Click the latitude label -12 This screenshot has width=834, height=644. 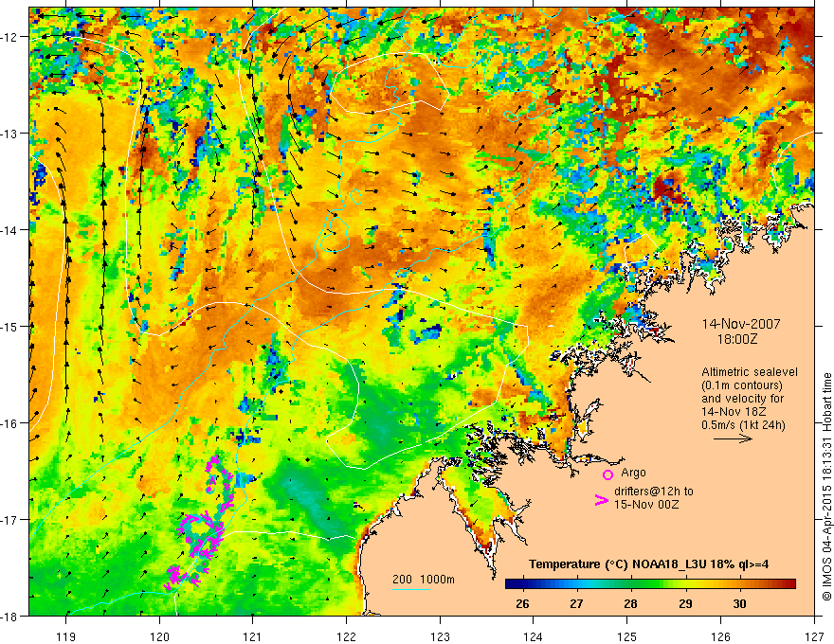pyautogui.click(x=10, y=37)
